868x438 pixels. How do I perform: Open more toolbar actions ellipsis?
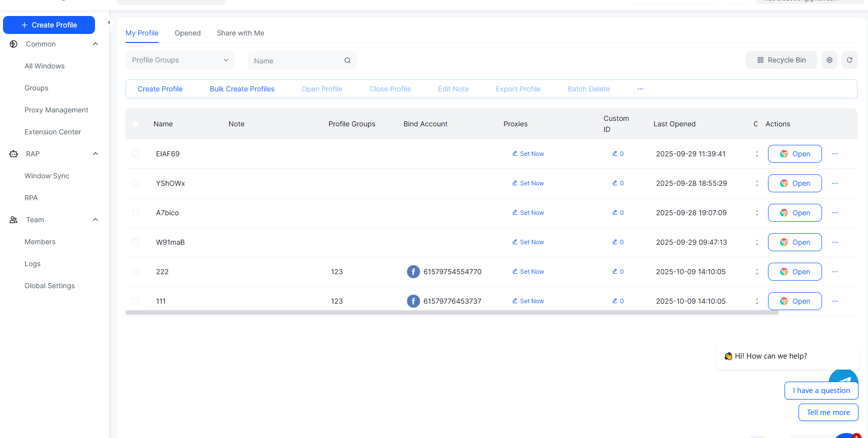pos(640,89)
